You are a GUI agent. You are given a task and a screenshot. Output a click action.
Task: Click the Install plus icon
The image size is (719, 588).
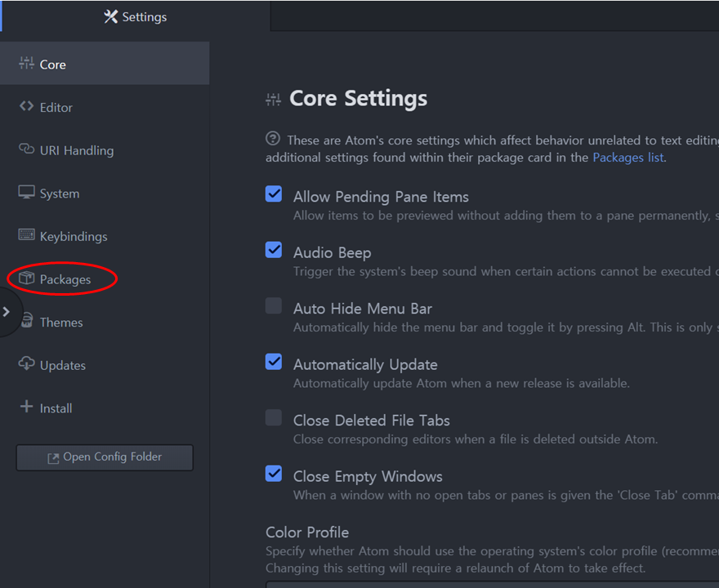pyautogui.click(x=26, y=407)
